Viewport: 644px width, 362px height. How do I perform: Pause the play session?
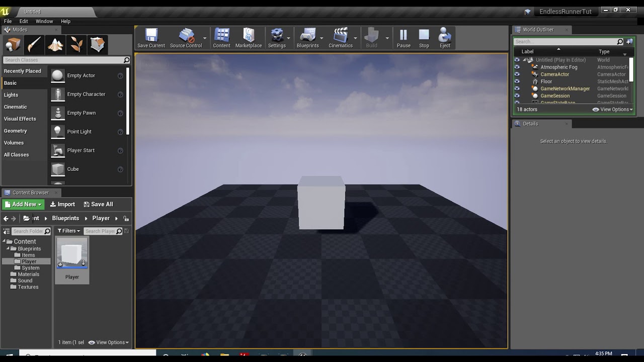click(x=404, y=38)
